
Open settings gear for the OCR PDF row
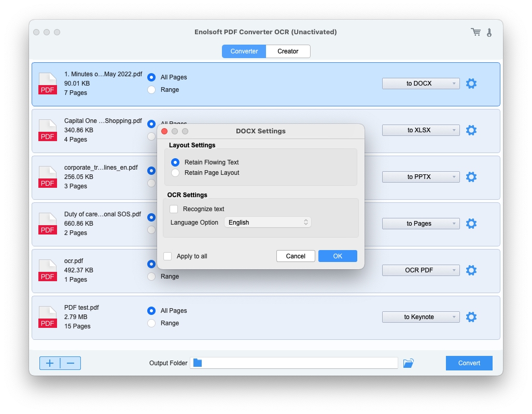click(471, 270)
